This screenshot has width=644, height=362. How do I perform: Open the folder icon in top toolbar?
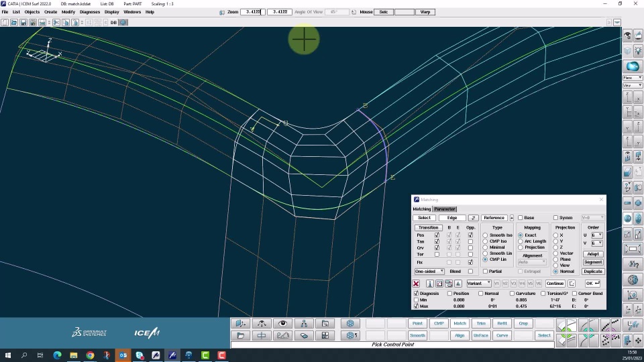click(x=14, y=22)
